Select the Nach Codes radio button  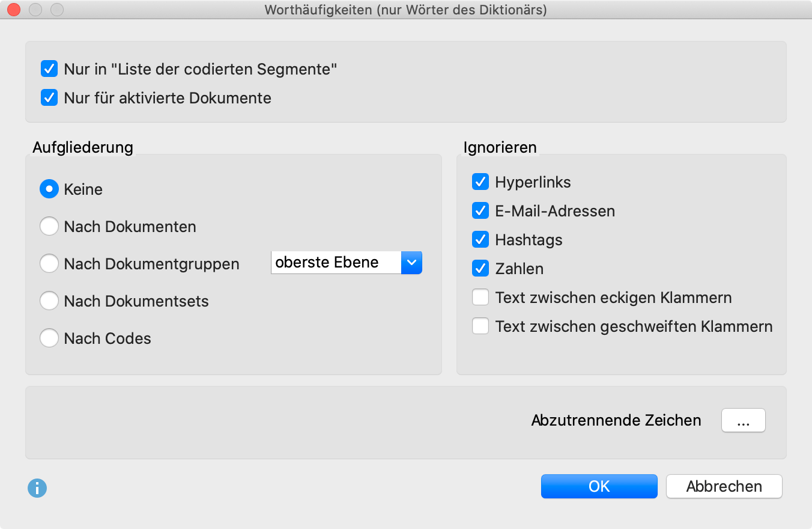pyautogui.click(x=49, y=338)
